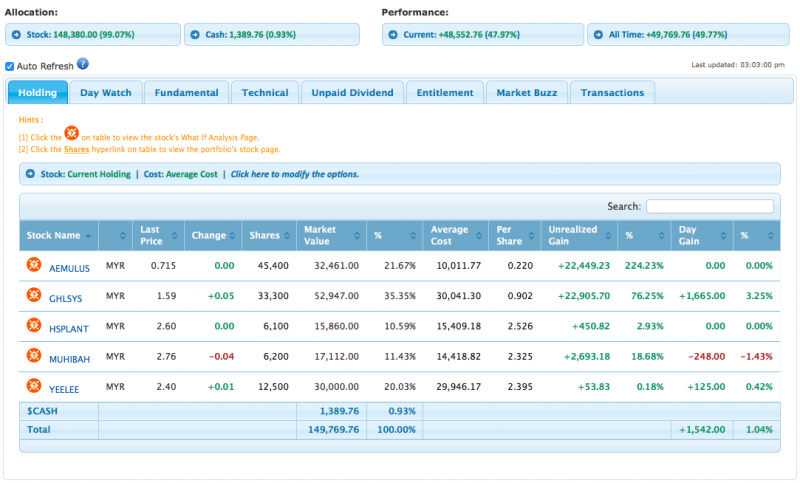Open the Unpaid Dividend tab

point(352,93)
